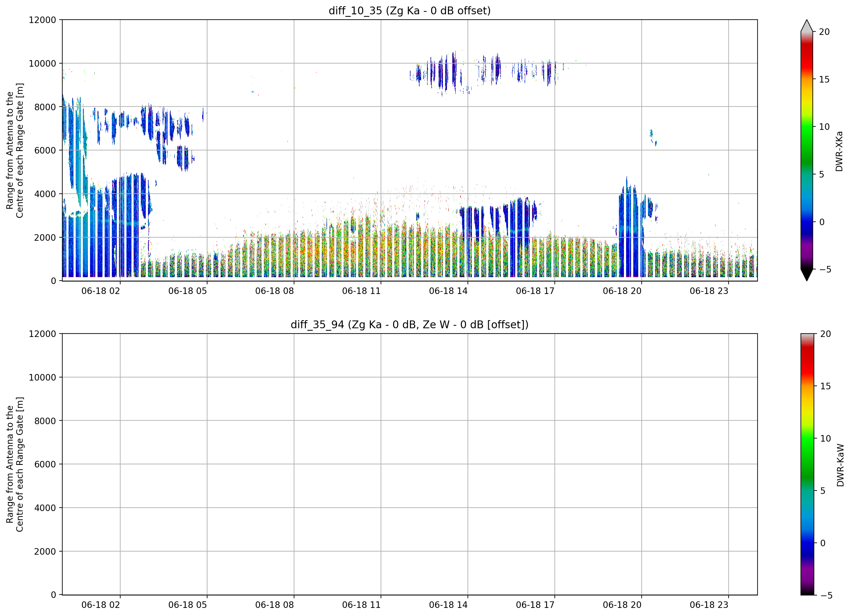This screenshot has height=616, width=851.
Task: Click the bottom plot x-tick label 06-18 23
Action: click(709, 605)
